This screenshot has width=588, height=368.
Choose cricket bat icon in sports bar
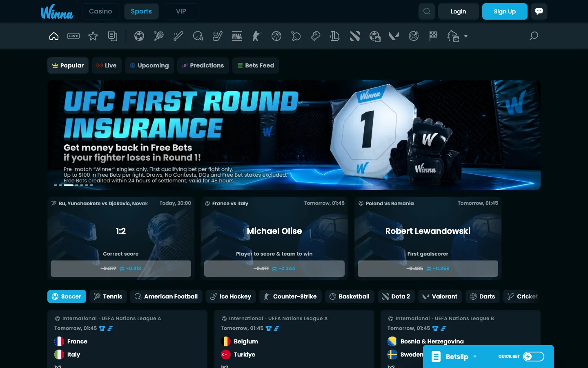[178, 36]
